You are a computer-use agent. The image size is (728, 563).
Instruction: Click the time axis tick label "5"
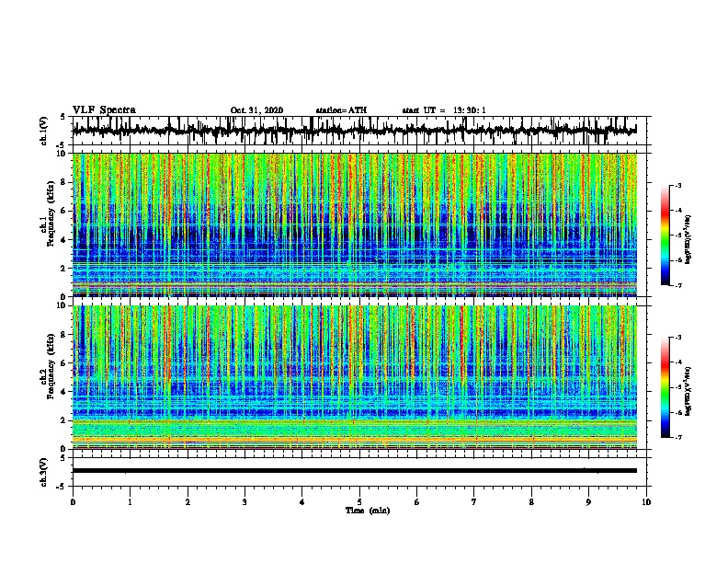[x=359, y=502]
